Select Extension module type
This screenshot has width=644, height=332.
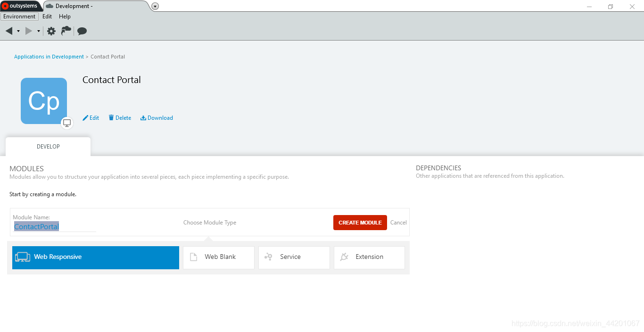[369, 257]
